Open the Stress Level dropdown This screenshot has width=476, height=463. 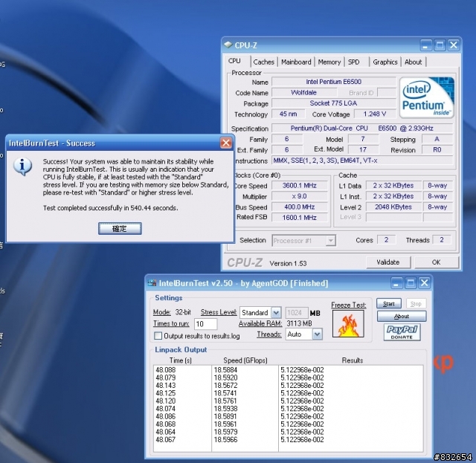click(x=276, y=312)
